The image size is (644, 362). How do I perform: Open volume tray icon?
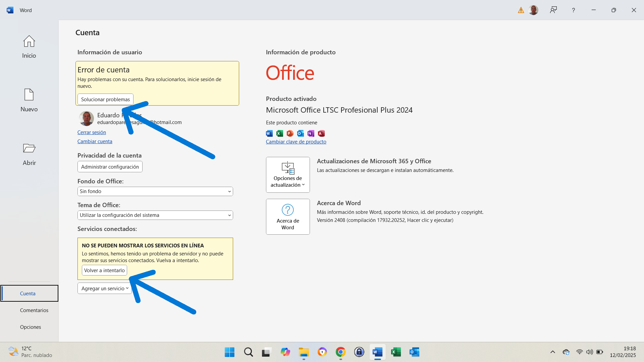point(589,352)
